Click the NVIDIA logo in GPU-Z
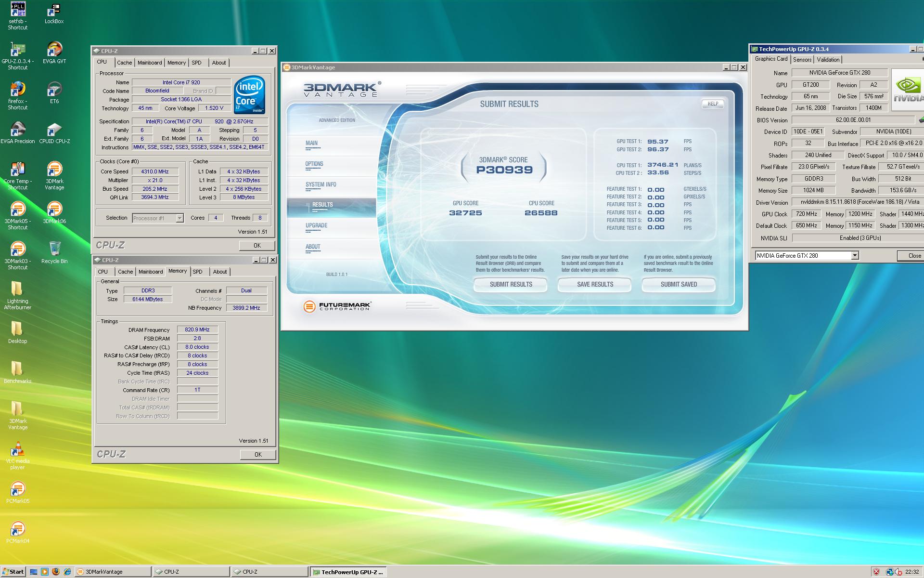 coord(908,90)
